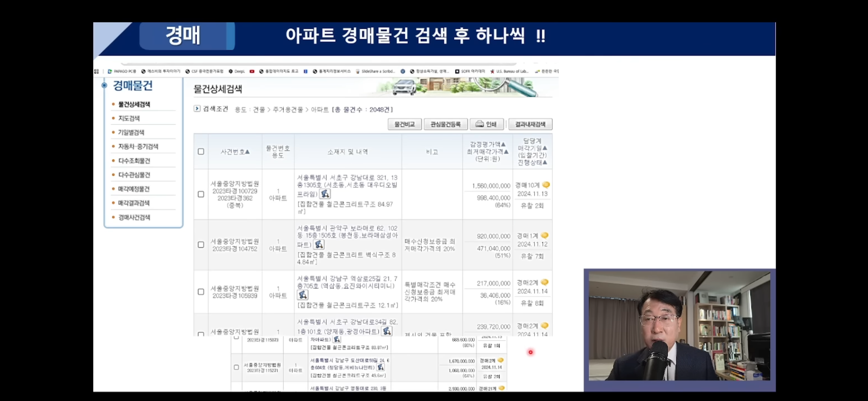This screenshot has height=401, width=868.
Task: Click yellow speech bubble beside 경매10계
Action: point(546,185)
